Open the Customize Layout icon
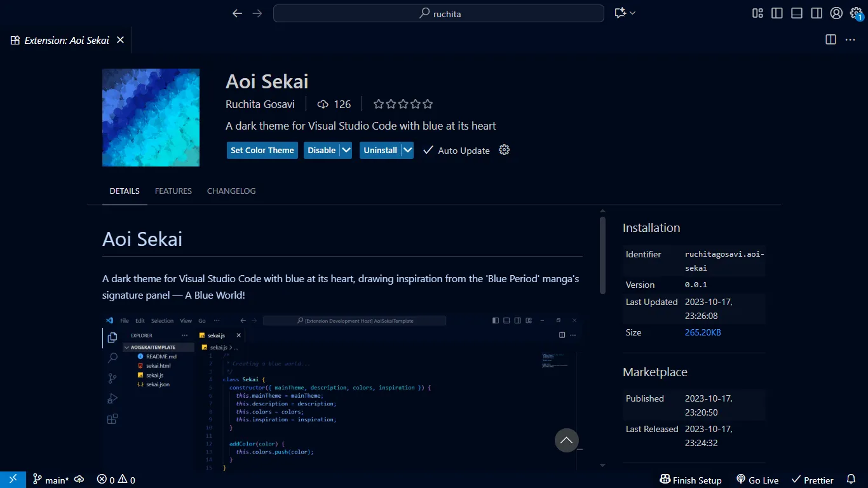Image resolution: width=868 pixels, height=488 pixels. (757, 13)
